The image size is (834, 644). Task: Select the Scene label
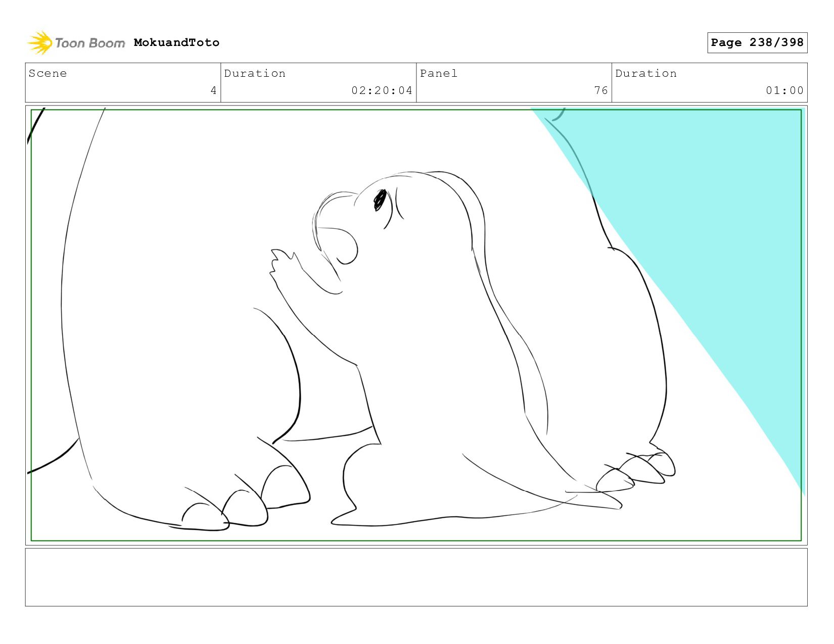48,73
